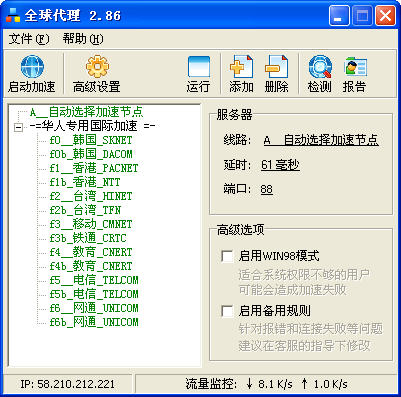Open the 报告 report icon
The height and width of the screenshot is (397, 401).
tap(355, 67)
